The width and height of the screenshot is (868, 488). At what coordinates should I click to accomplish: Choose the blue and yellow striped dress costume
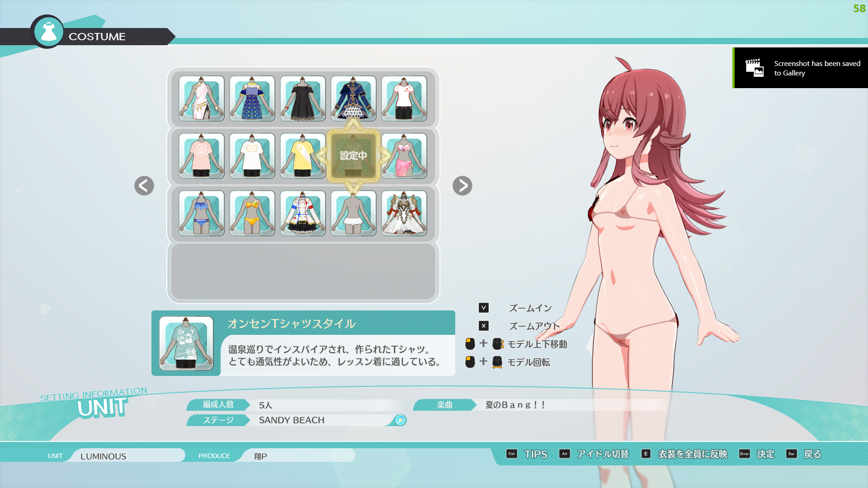(252, 99)
